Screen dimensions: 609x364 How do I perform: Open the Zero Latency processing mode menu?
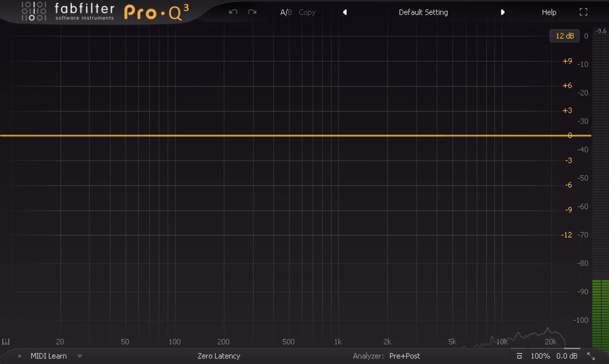pyautogui.click(x=219, y=356)
